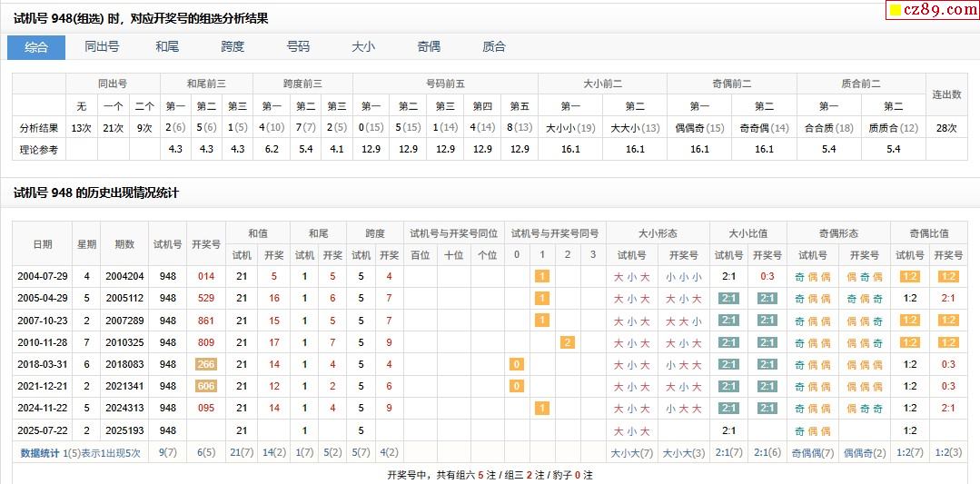Click the 偶偶奇(2) statistic cell
The image size is (980, 484).
(865, 453)
